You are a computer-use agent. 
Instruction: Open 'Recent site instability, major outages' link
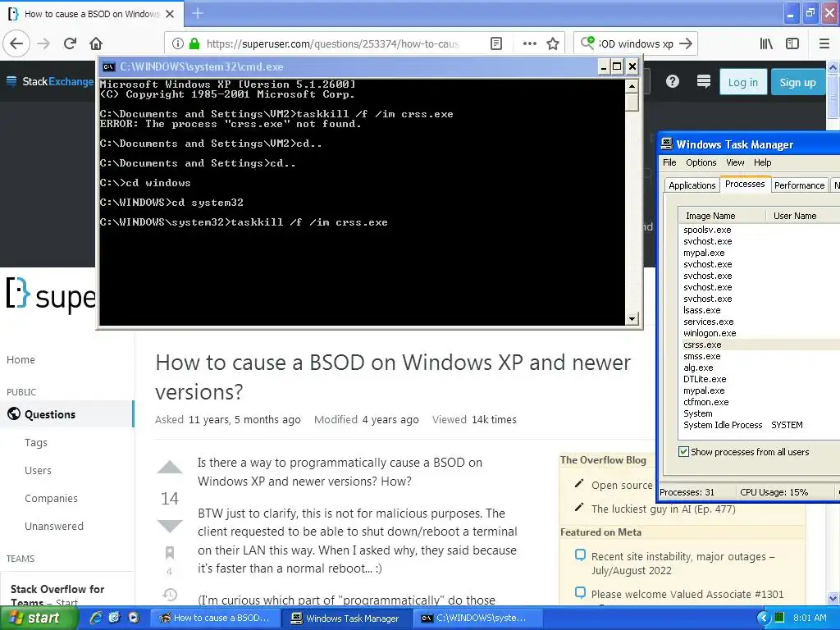(x=683, y=563)
